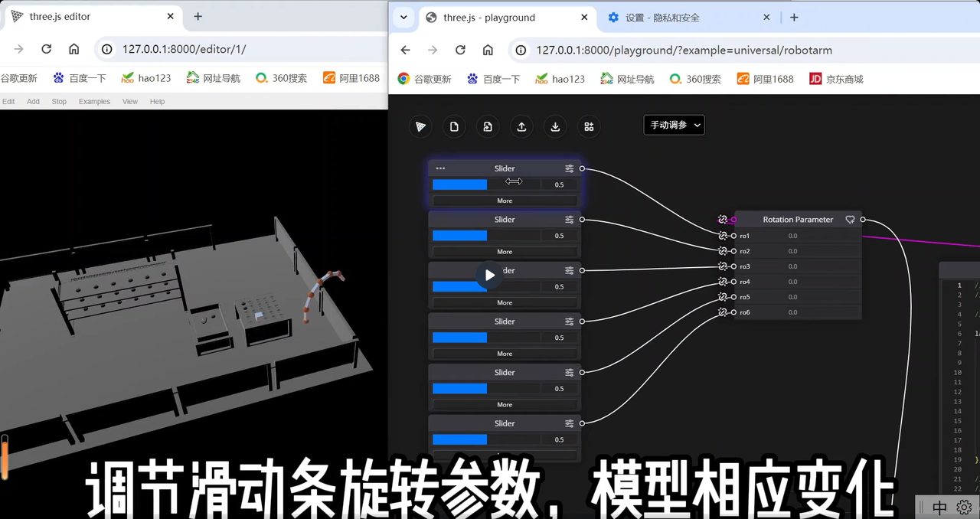Open 360搜索 bookmark in playground window
The height and width of the screenshot is (519, 980).
point(695,79)
